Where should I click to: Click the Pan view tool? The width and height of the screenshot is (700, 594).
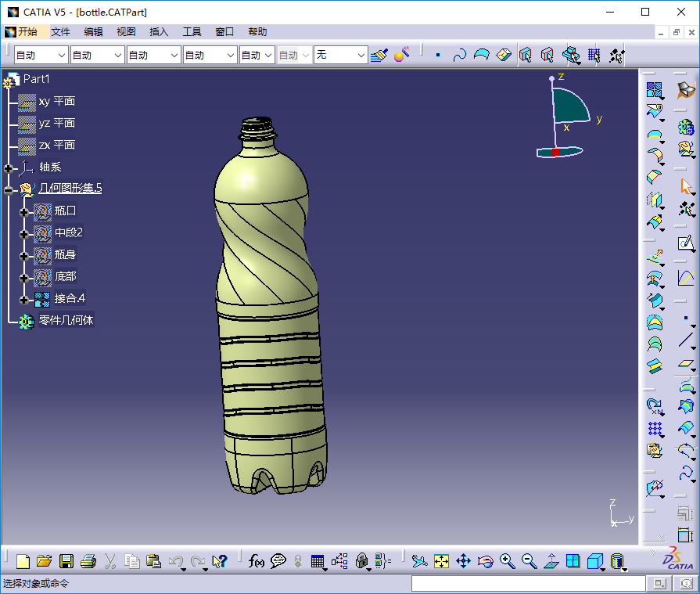[x=463, y=561]
